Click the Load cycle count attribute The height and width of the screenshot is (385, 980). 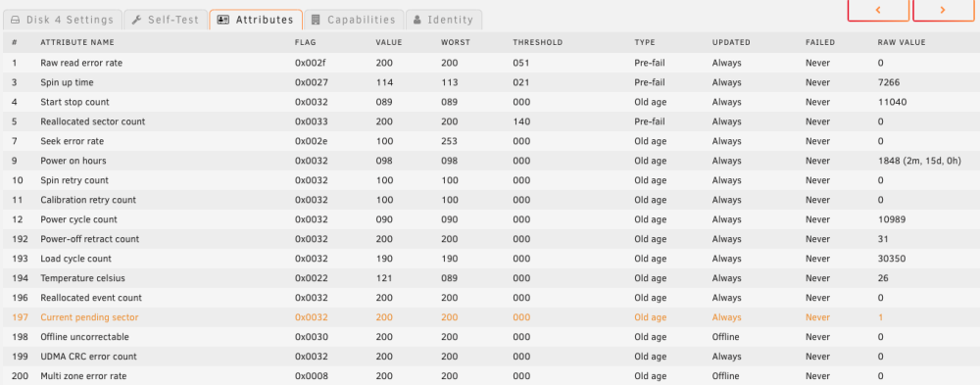(x=75, y=259)
